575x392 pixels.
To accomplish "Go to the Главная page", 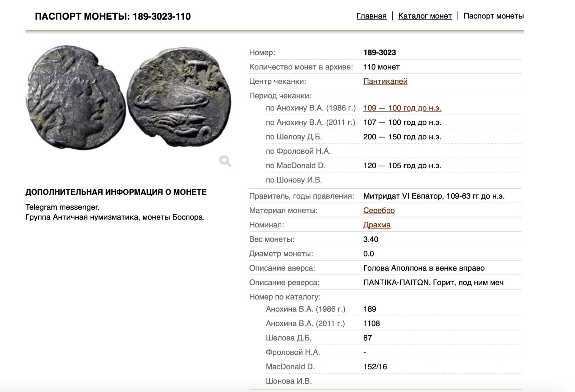I will (x=371, y=16).
